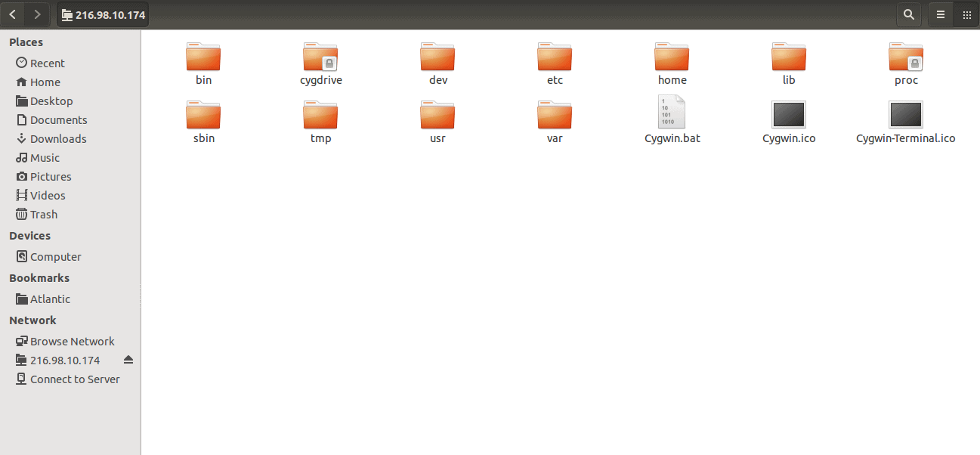Select the sbin folder icon

(203, 115)
